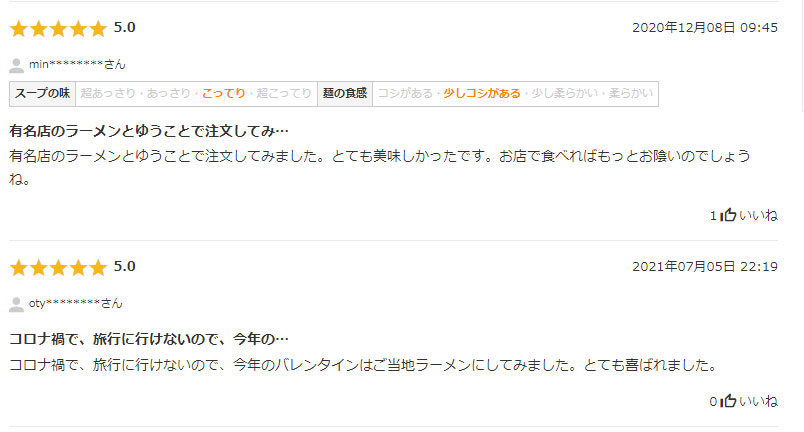This screenshot has height=432, width=804.
Task: Click the 麺の食感 label tab
Action: [345, 93]
